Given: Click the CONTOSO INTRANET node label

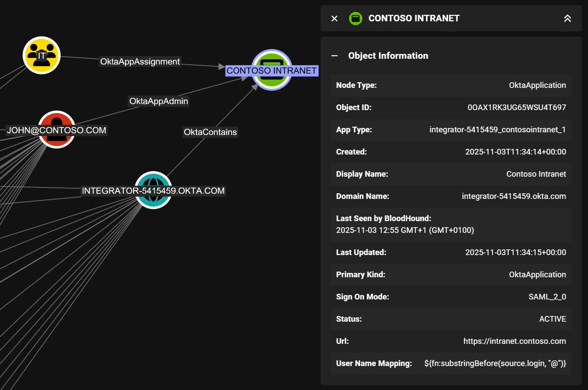Looking at the screenshot, I should pyautogui.click(x=271, y=71).
